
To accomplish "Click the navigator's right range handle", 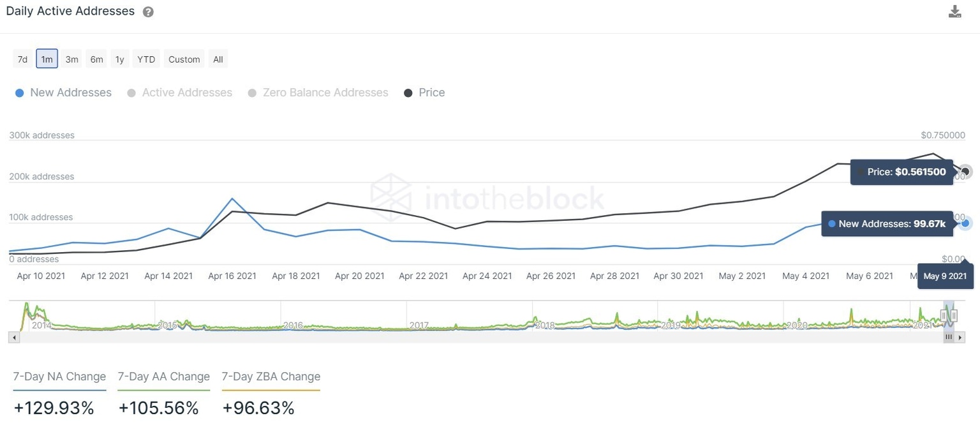I will (x=954, y=316).
